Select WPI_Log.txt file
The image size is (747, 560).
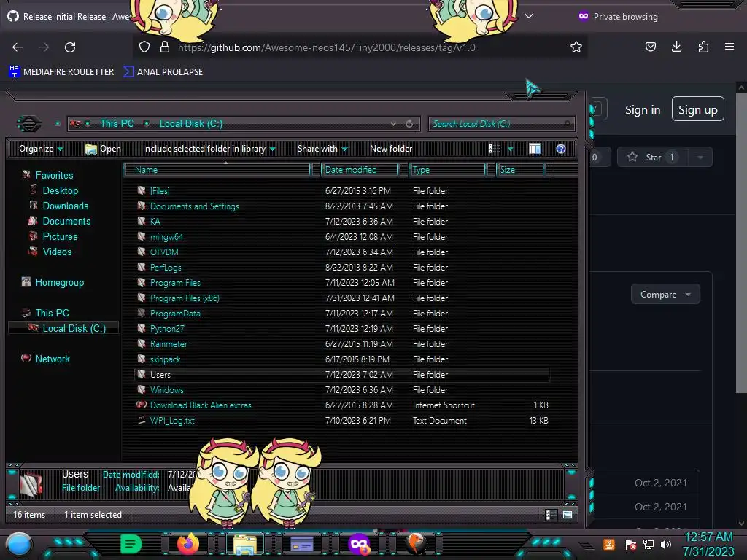tap(172, 421)
